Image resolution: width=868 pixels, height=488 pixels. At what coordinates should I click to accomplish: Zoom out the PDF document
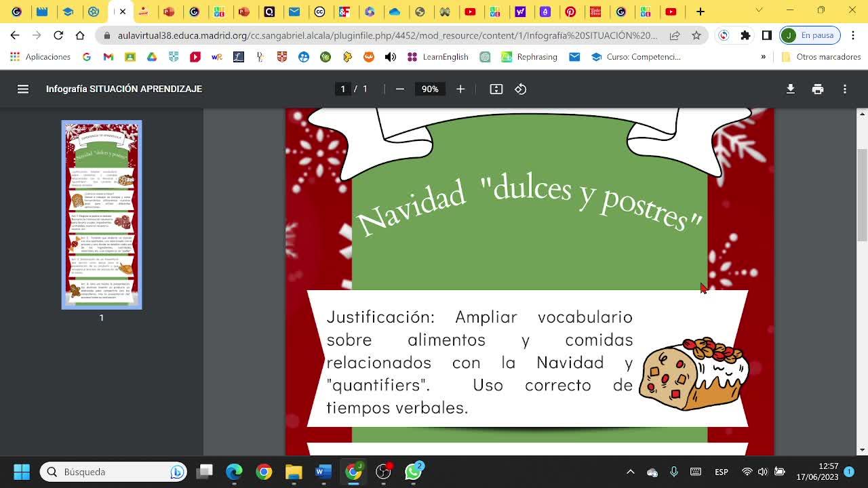pos(400,89)
